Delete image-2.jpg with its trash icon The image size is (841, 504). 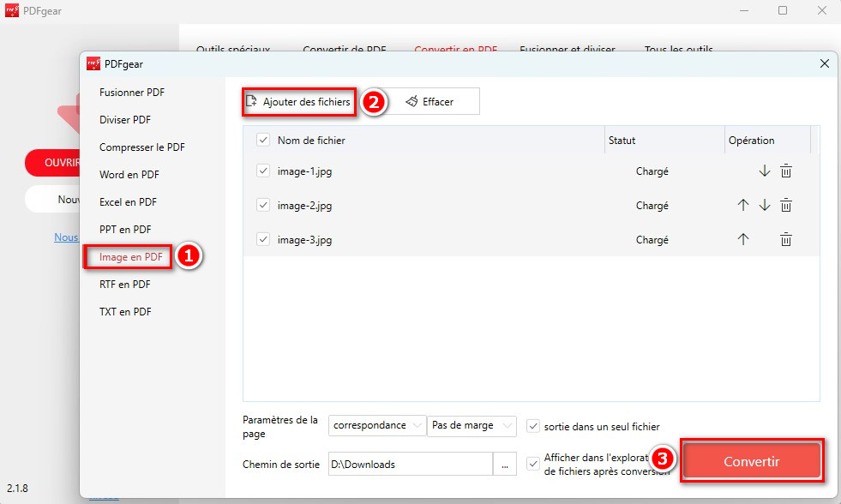click(x=786, y=205)
